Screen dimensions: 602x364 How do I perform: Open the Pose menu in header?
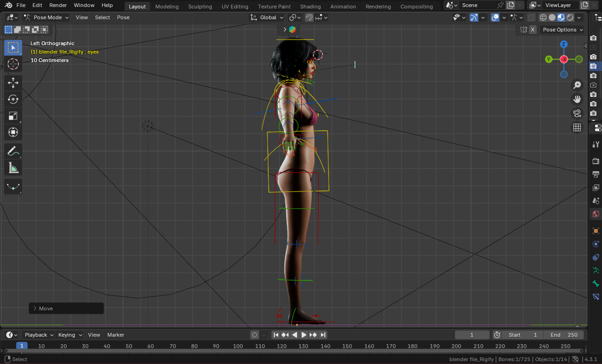[123, 18]
